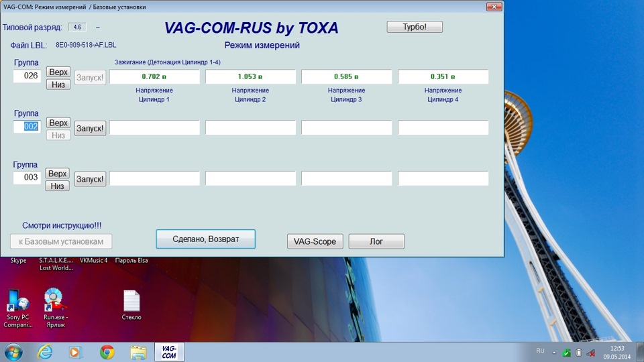Image resolution: width=644 pixels, height=362 pixels.
Task: Open the media player taskbar icon
Action: tap(75, 352)
